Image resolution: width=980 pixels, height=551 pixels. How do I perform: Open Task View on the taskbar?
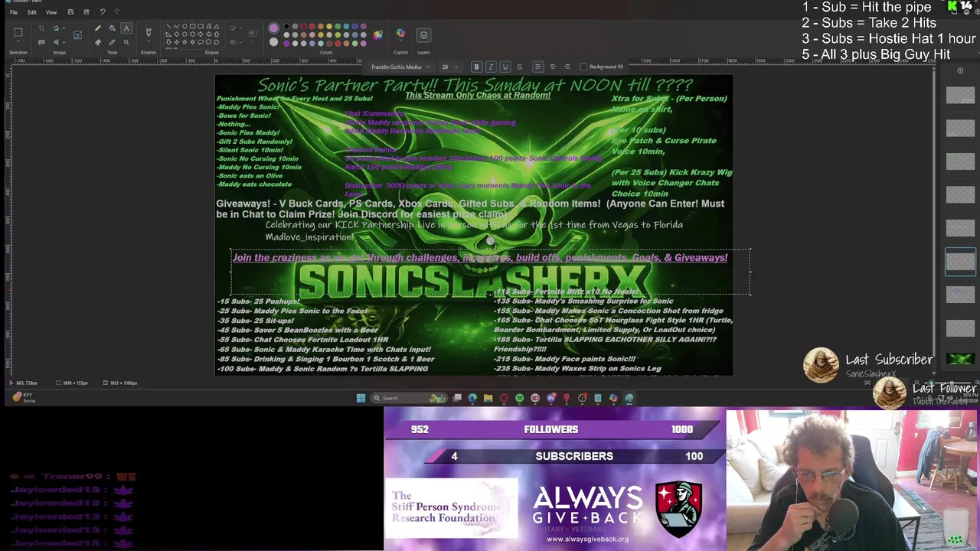(x=457, y=398)
